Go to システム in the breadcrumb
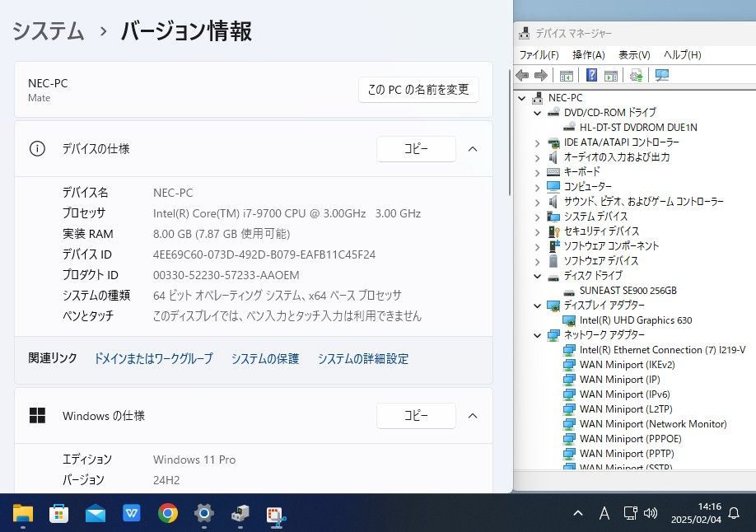The height and width of the screenshot is (532, 756). (x=49, y=31)
